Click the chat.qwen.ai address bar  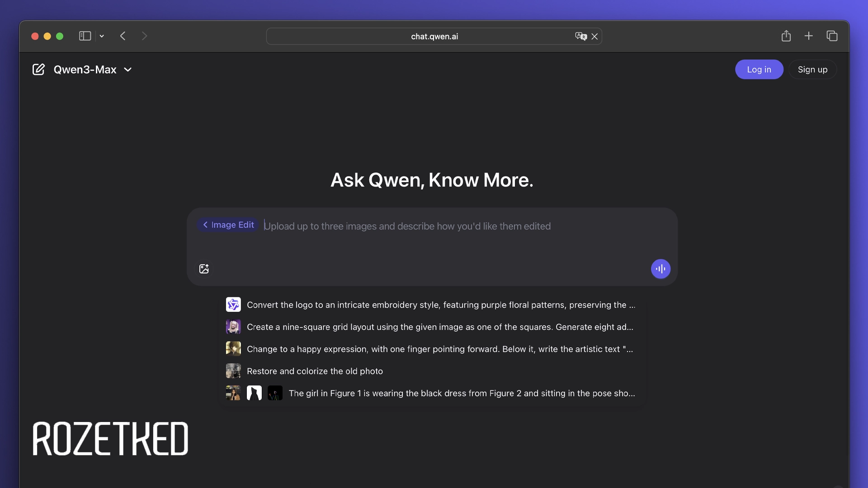[x=434, y=36]
